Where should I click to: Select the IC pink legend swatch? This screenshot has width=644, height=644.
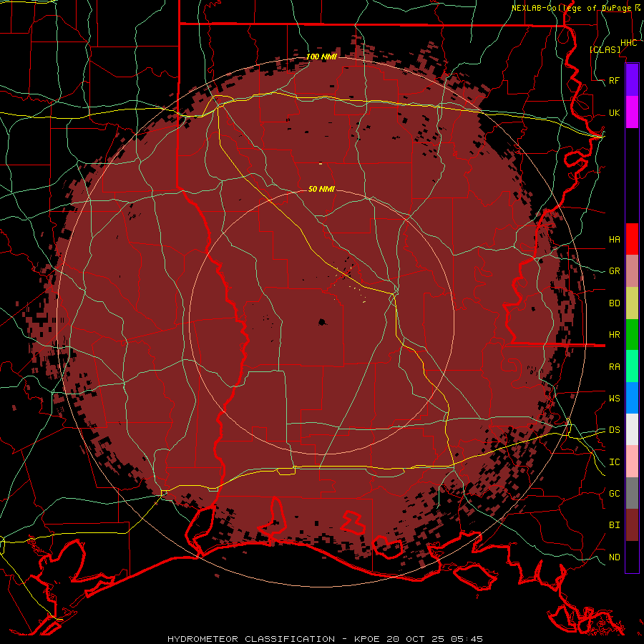tap(632, 462)
